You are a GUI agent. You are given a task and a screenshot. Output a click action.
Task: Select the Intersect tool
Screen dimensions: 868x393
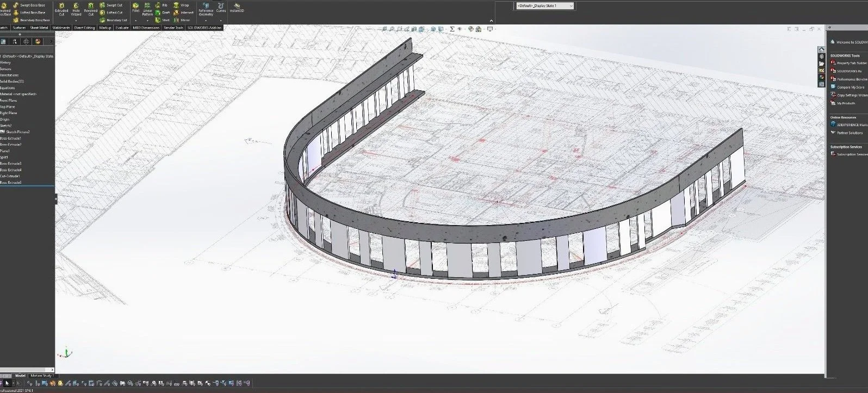pyautogui.click(x=183, y=13)
